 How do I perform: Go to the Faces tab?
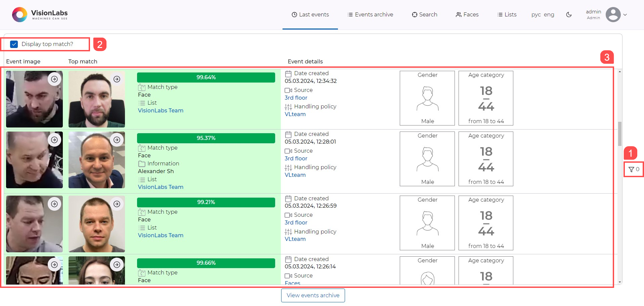click(x=467, y=15)
